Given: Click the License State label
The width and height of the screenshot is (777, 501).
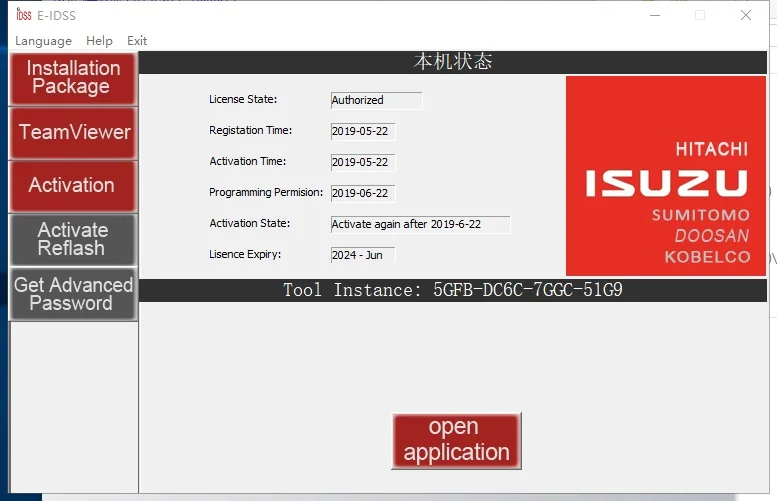Looking at the screenshot, I should coord(243,99).
